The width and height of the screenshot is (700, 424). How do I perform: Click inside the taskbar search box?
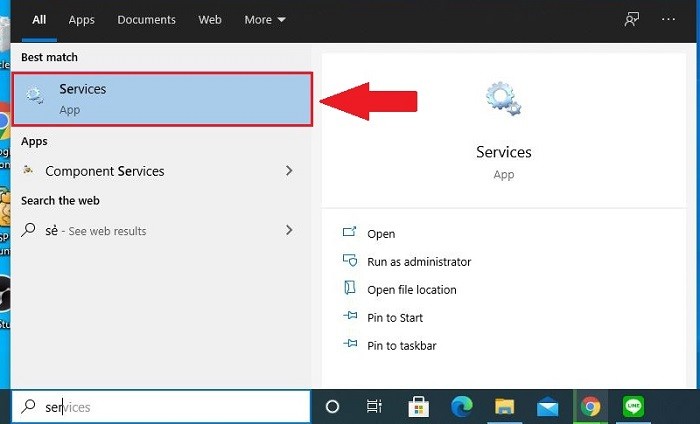170,407
